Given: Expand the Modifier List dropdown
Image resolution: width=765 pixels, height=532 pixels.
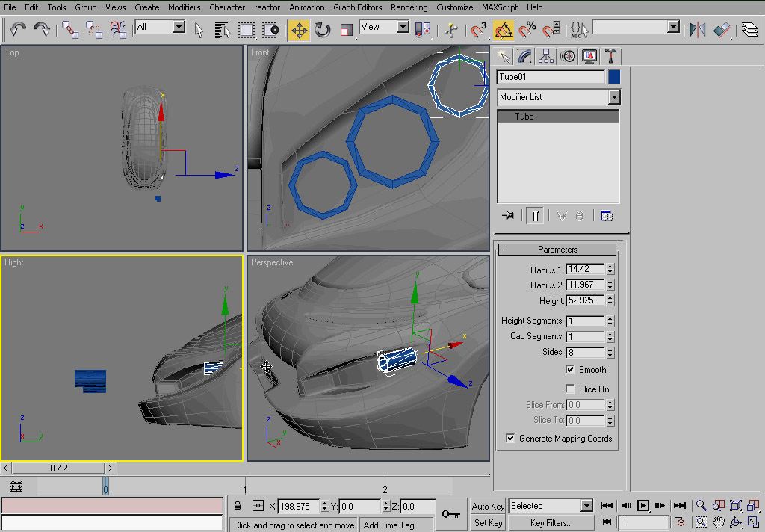Looking at the screenshot, I should point(614,97).
